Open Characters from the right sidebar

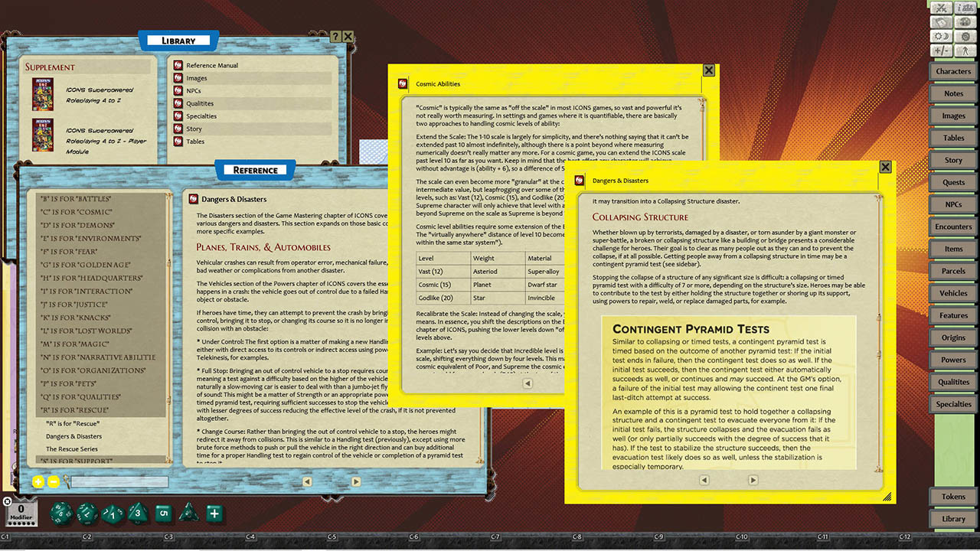[x=952, y=70]
